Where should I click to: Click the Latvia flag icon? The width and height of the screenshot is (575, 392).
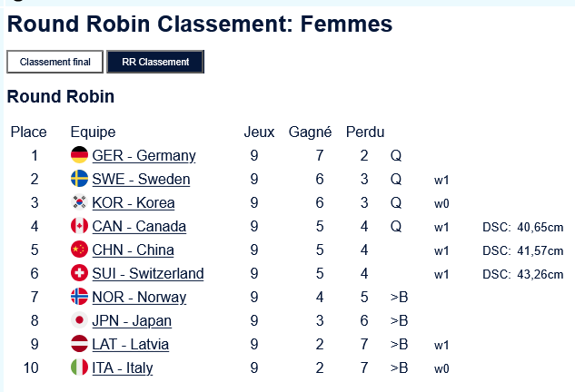(x=79, y=344)
